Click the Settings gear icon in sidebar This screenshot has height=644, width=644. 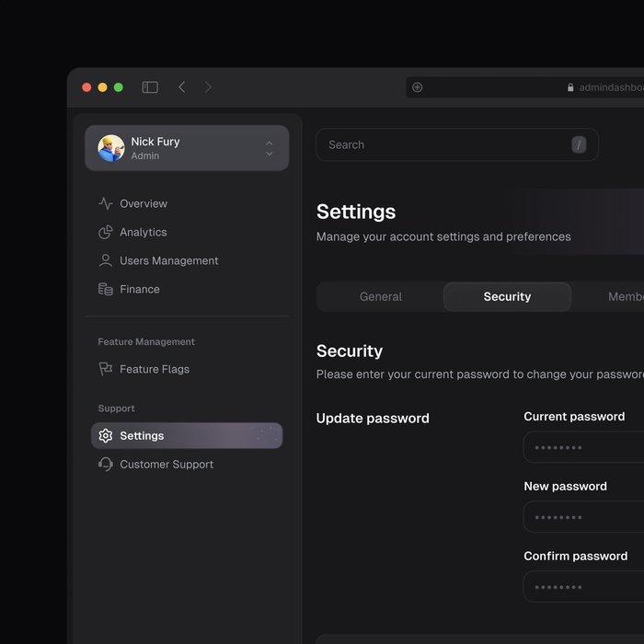pyautogui.click(x=106, y=436)
